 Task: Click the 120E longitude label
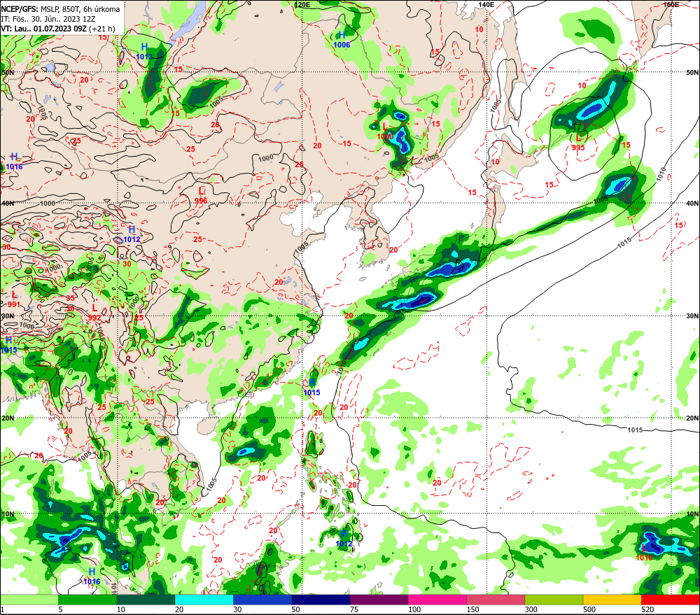tap(302, 4)
